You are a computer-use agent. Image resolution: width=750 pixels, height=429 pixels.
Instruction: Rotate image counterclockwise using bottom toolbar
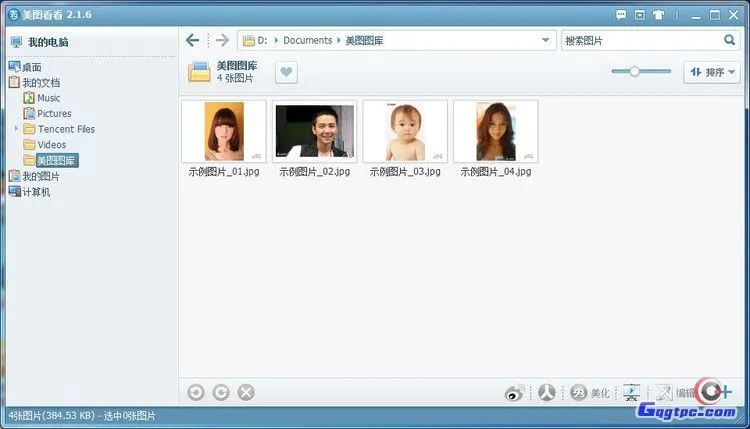(196, 393)
